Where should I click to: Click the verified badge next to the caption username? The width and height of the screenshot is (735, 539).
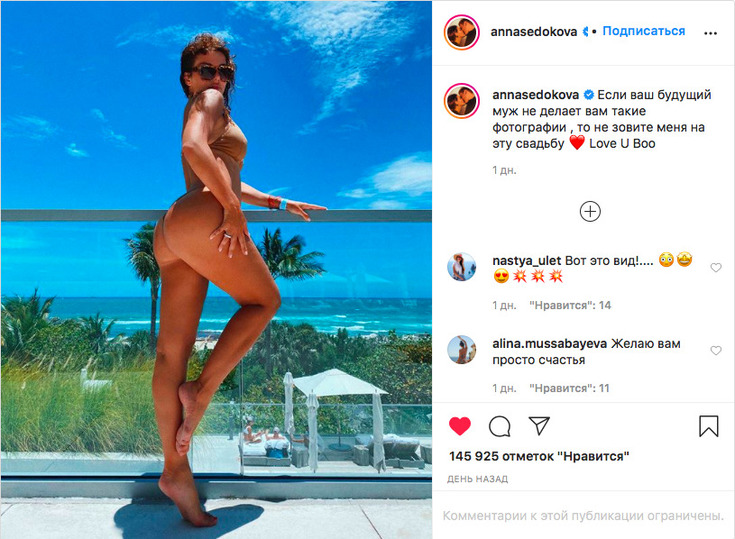point(588,95)
